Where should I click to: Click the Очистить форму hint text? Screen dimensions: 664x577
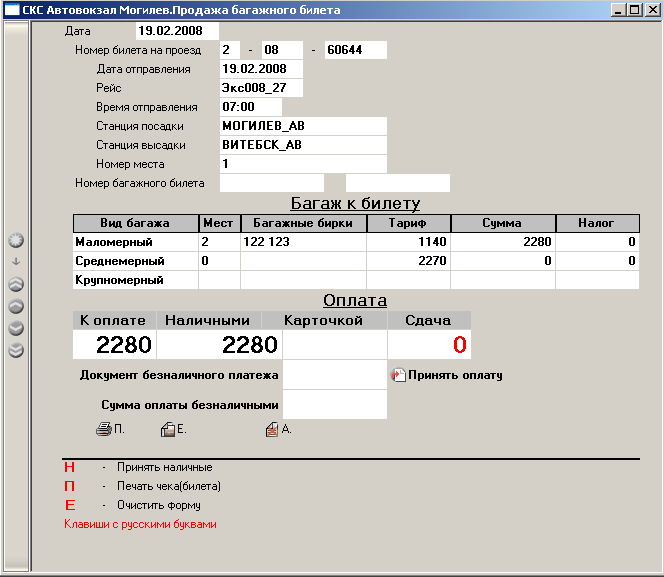[159, 505]
